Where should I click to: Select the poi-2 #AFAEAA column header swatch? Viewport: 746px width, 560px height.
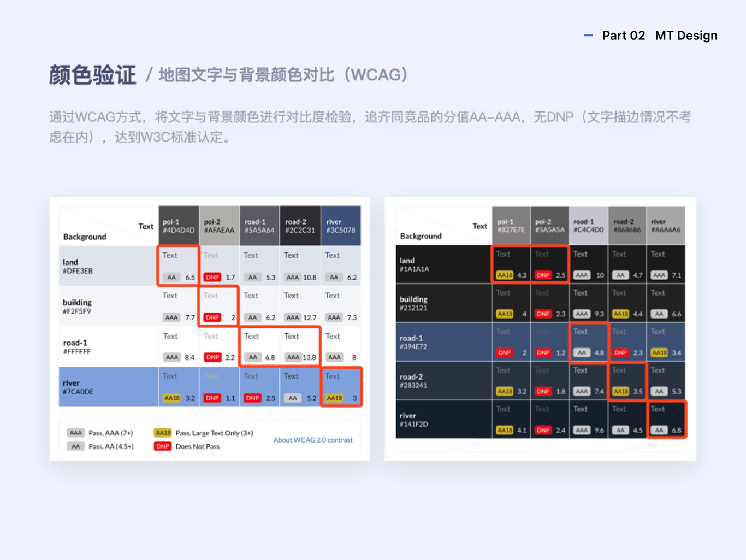pyautogui.click(x=219, y=226)
